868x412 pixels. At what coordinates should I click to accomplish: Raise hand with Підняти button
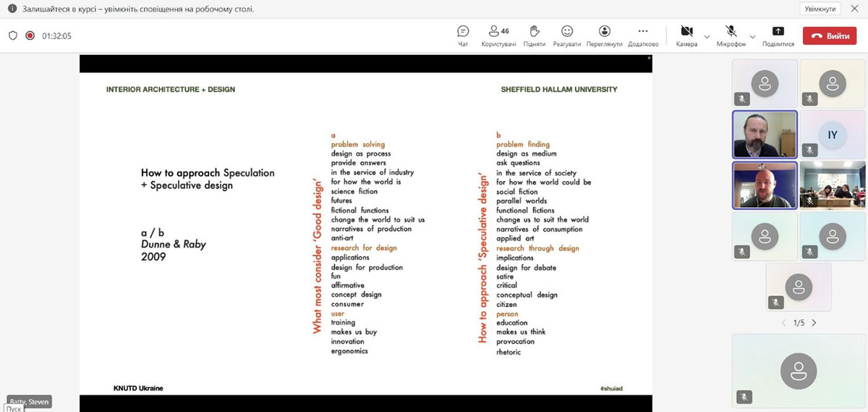click(x=534, y=35)
